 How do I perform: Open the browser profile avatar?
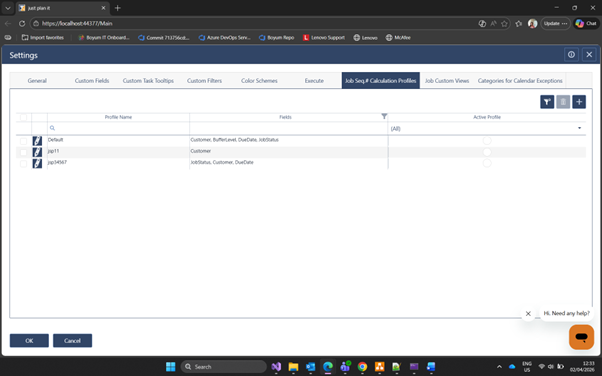(533, 23)
